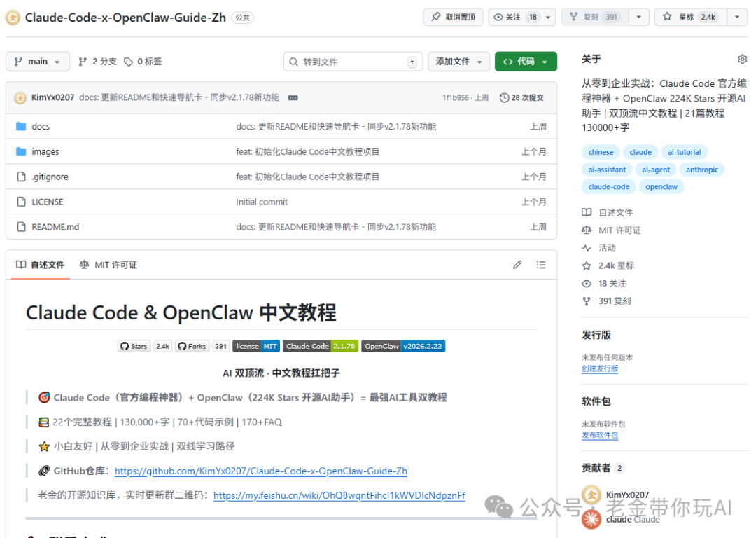Click the Stars 2.4k badge in README
756x538 pixels.
pyautogui.click(x=144, y=346)
